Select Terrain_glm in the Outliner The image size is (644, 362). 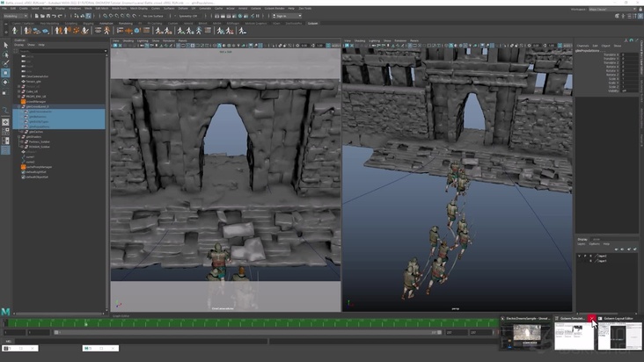[x=33, y=81]
